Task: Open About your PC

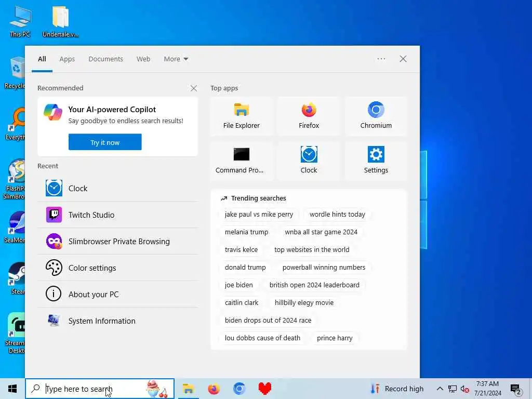Action: coord(118,294)
